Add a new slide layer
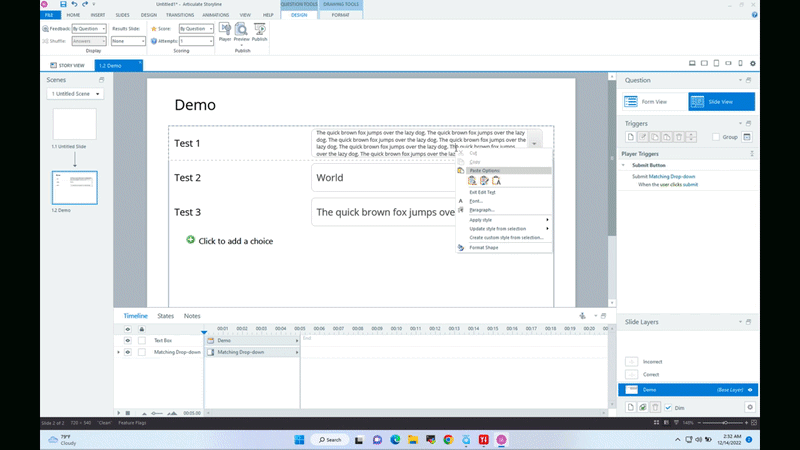 [630, 407]
